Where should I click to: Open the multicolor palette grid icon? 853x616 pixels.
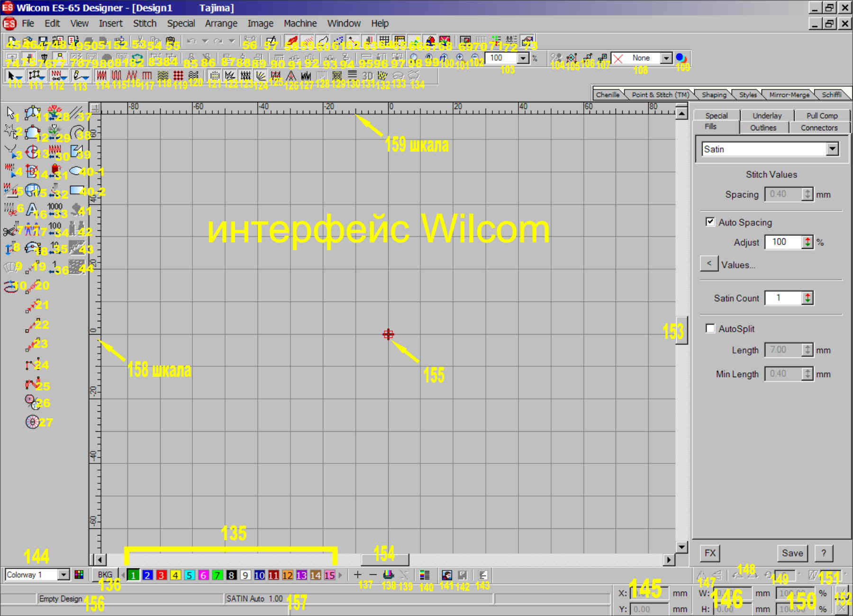click(x=79, y=575)
